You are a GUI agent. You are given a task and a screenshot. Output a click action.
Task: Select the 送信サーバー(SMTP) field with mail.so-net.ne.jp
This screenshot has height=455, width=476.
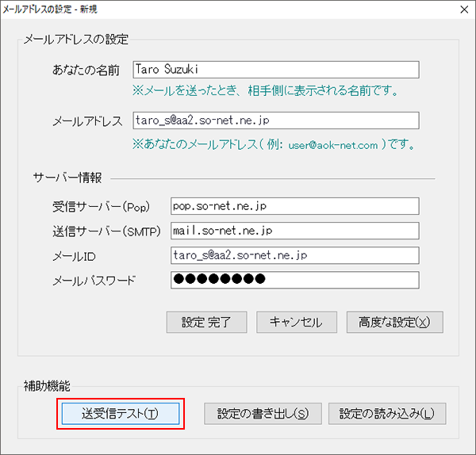[x=294, y=231]
